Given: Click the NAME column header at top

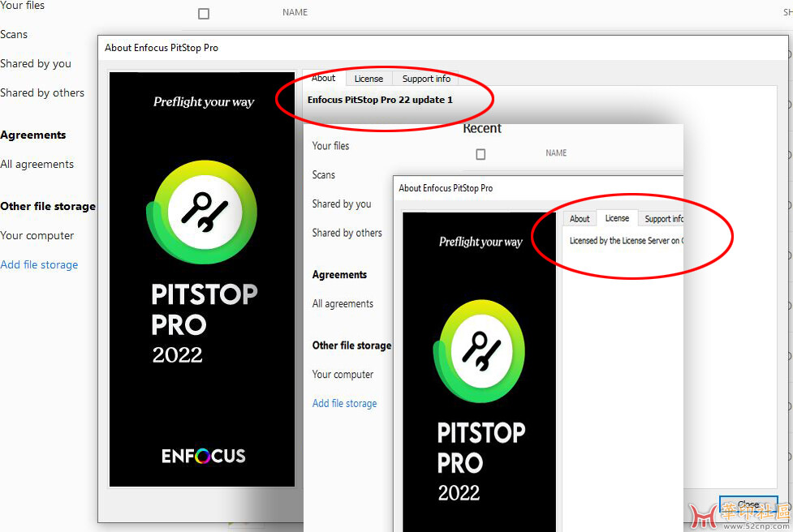Looking at the screenshot, I should [295, 12].
